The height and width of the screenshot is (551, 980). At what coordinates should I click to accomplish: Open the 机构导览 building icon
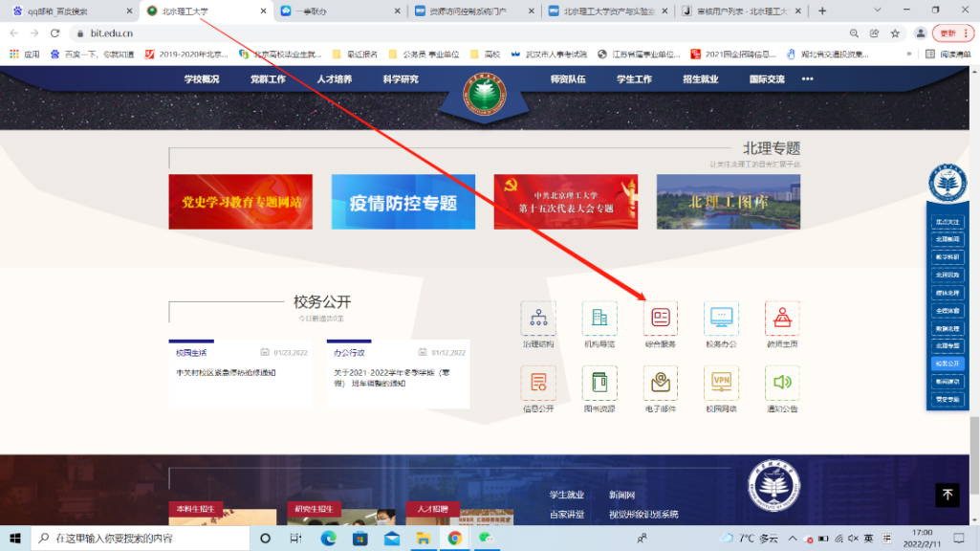coord(599,318)
